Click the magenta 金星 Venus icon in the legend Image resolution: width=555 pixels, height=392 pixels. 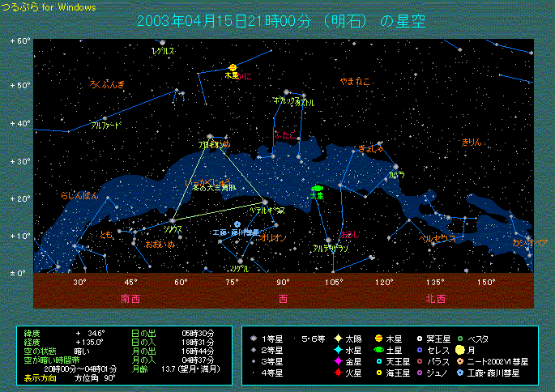(x=338, y=361)
